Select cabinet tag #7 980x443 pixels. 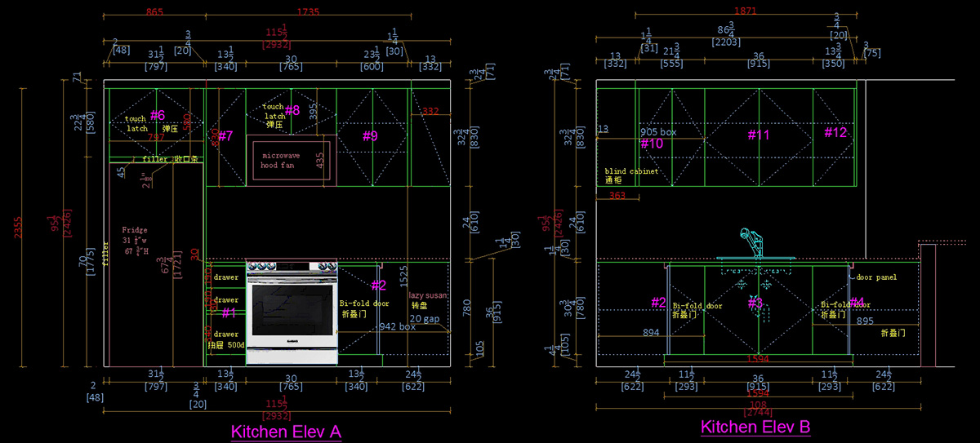[225, 135]
